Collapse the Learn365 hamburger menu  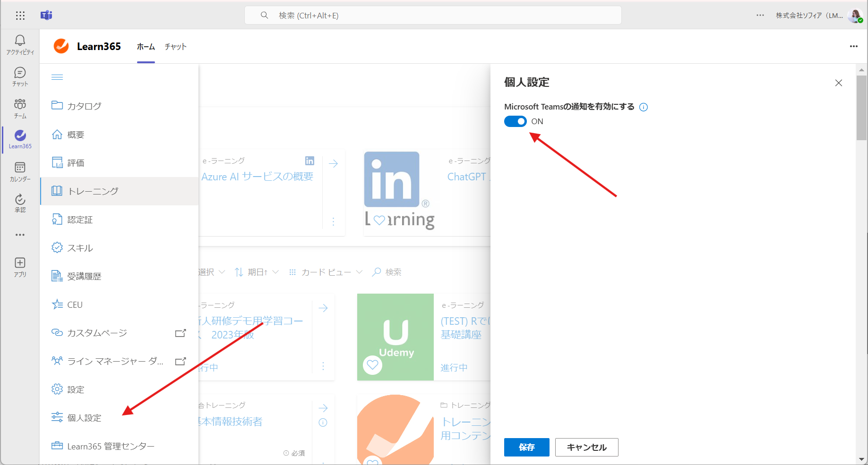pos(57,77)
